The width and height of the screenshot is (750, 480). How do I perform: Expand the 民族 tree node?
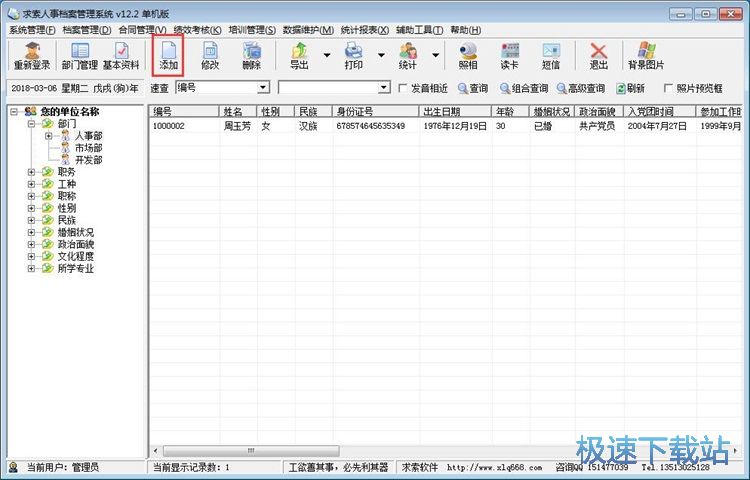coord(31,220)
